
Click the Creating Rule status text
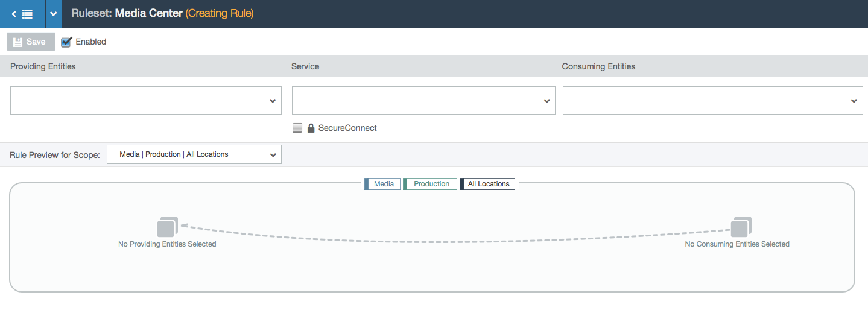point(220,13)
